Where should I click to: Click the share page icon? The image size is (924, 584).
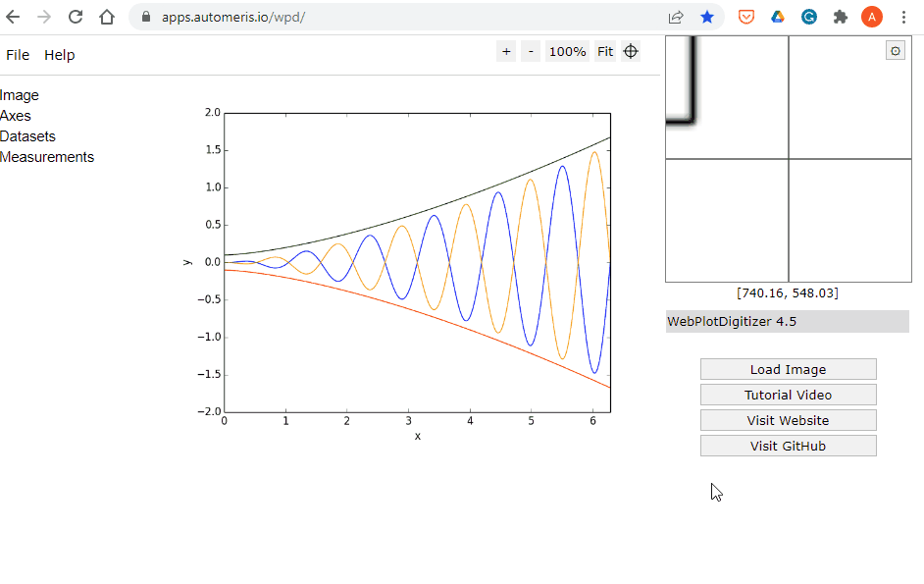(x=676, y=17)
